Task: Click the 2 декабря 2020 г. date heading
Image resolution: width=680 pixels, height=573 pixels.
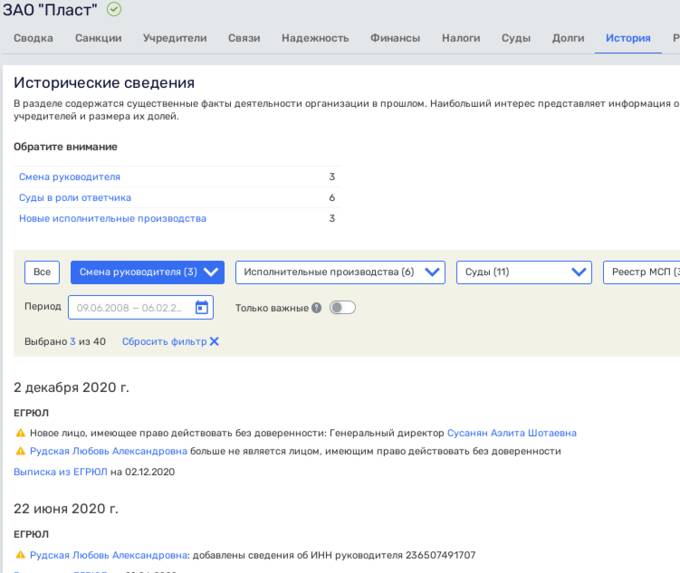Action: (72, 387)
